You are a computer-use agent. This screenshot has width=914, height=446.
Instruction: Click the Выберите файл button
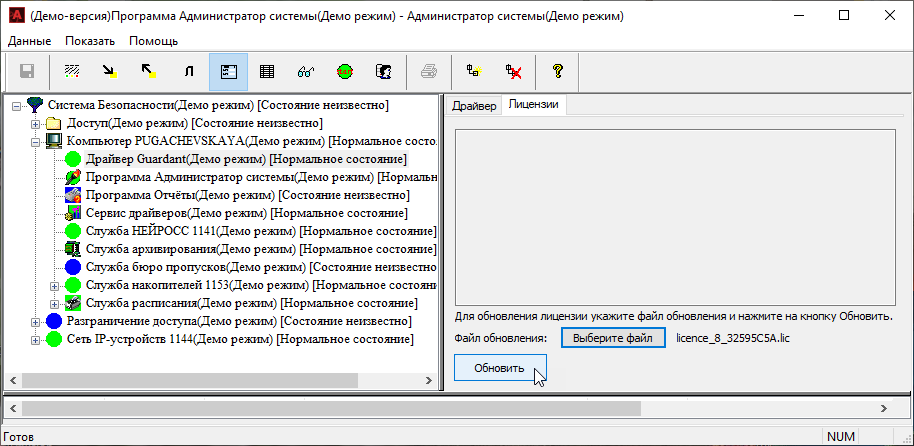tap(612, 338)
